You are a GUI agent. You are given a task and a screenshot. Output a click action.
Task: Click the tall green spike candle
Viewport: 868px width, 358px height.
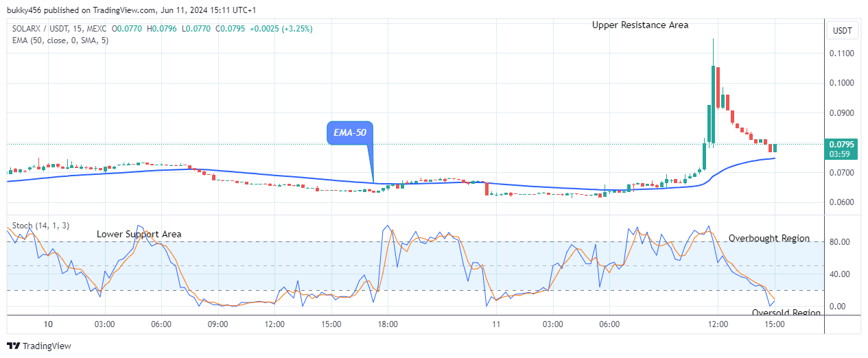(x=714, y=93)
